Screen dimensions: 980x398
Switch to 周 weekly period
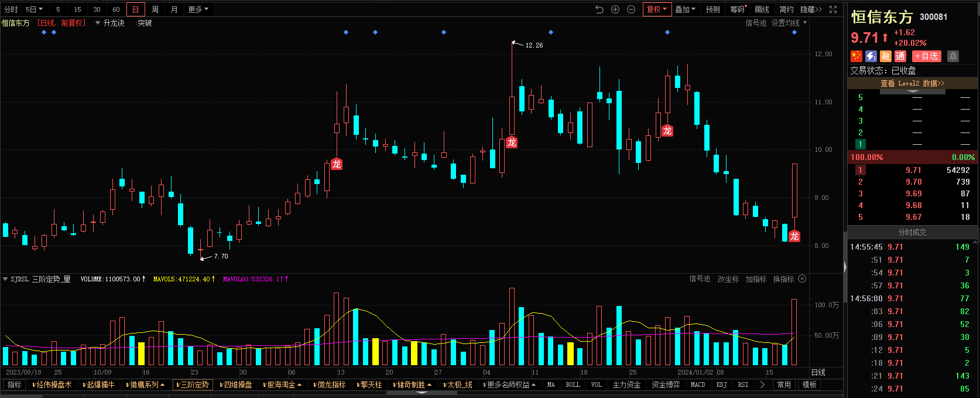[155, 9]
